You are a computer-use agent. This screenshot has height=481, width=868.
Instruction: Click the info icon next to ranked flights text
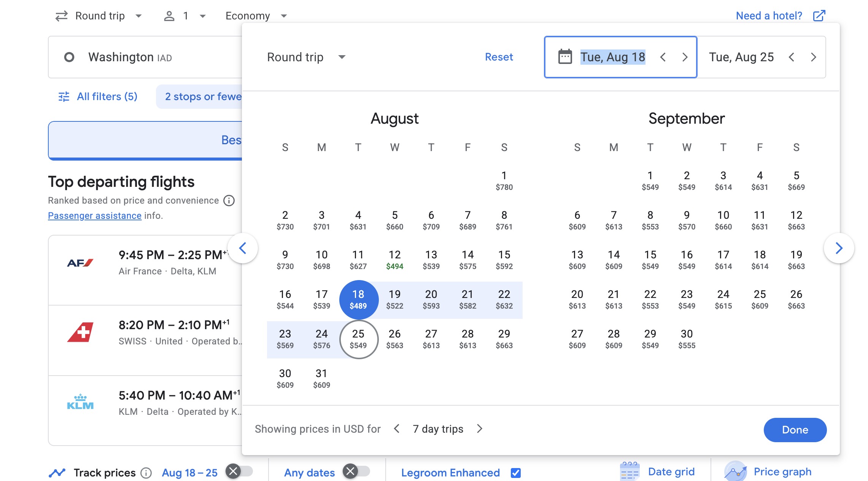(x=228, y=201)
